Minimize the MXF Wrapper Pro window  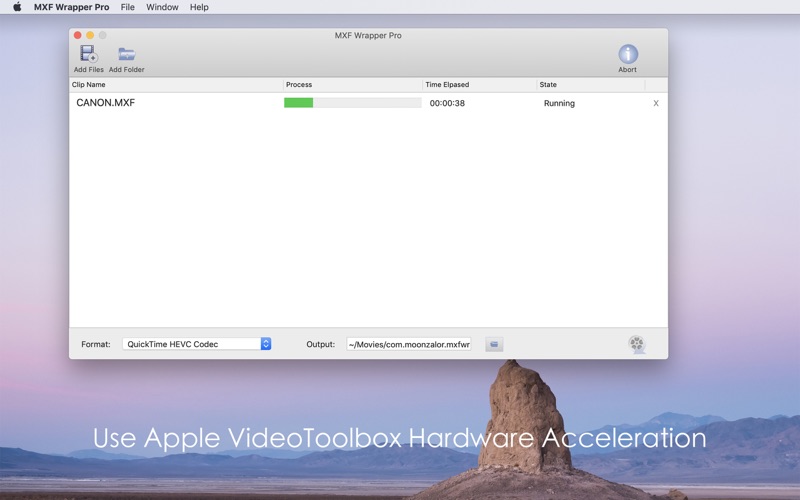click(90, 35)
